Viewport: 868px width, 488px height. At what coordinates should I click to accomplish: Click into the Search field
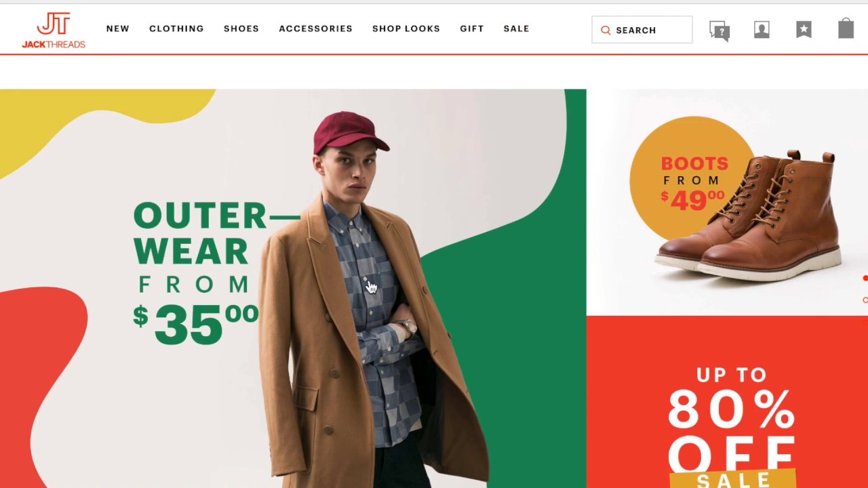tap(642, 30)
